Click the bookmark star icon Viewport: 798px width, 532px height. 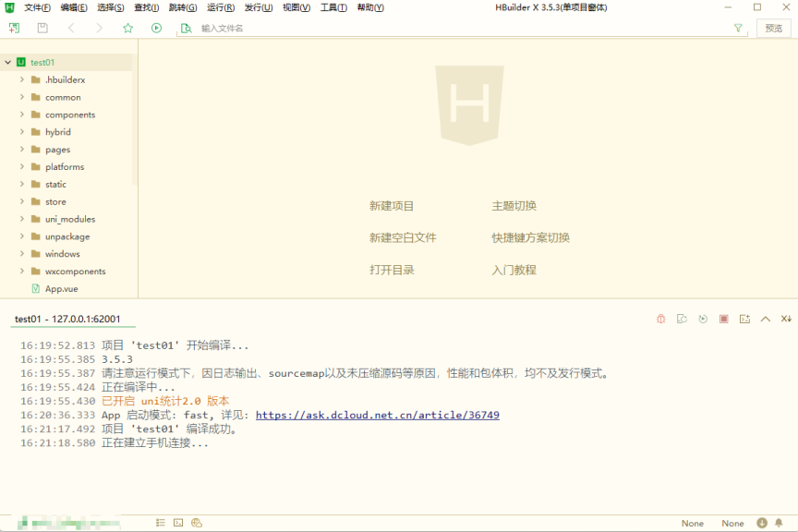127,28
